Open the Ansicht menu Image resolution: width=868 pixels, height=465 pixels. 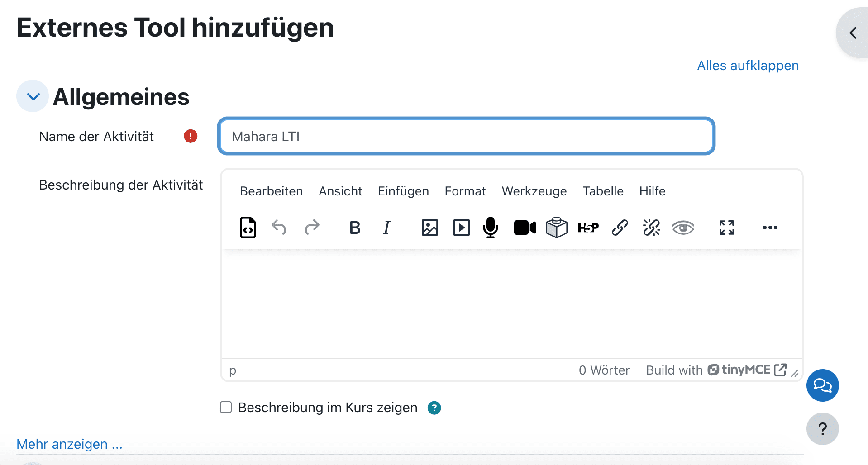[340, 191]
